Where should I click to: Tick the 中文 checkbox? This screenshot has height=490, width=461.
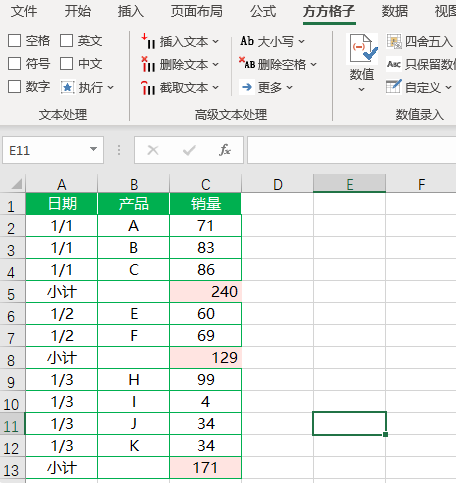pyautogui.click(x=66, y=63)
